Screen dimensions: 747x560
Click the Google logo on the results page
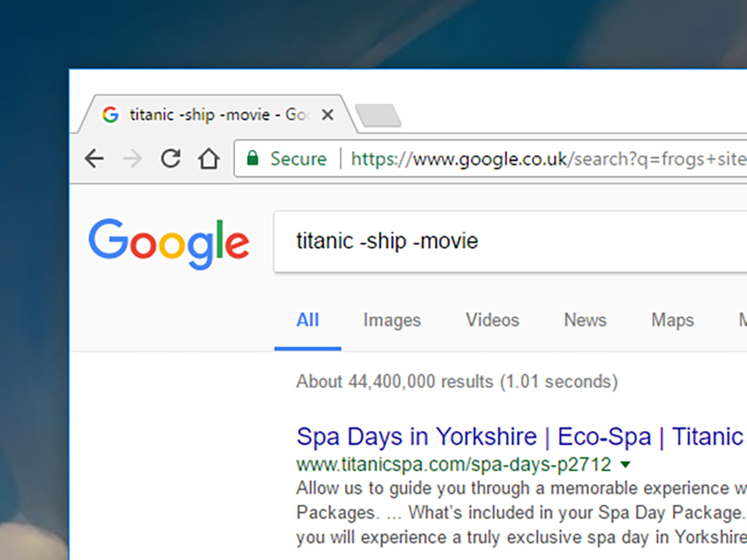169,244
